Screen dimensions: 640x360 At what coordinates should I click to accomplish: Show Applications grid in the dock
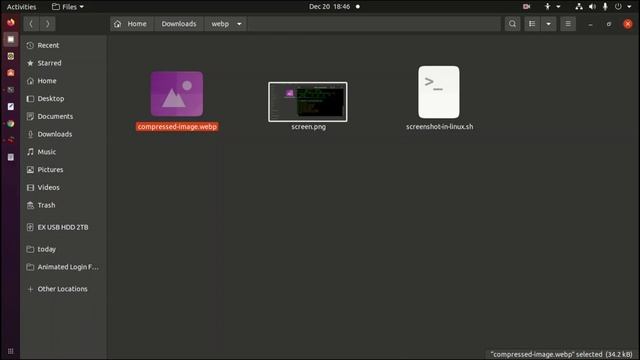(x=11, y=351)
